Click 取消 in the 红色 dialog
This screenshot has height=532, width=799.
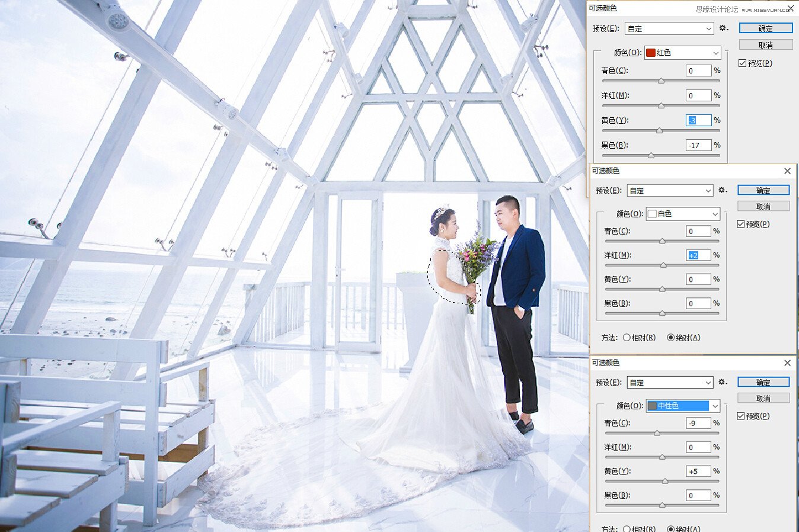pos(766,45)
